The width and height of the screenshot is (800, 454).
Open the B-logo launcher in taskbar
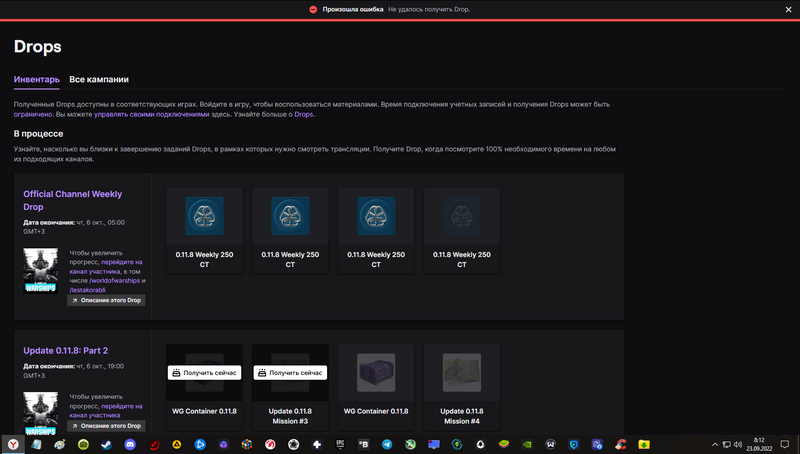coord(364,444)
